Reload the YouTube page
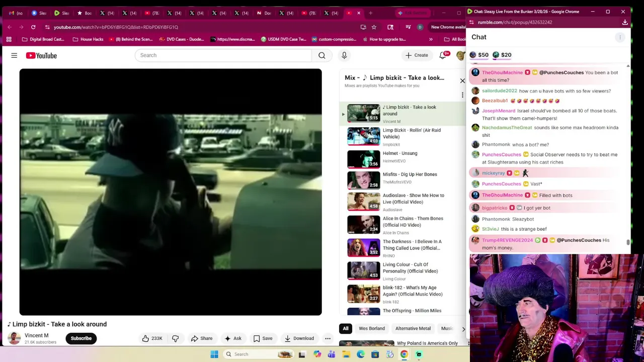 pos(33,27)
